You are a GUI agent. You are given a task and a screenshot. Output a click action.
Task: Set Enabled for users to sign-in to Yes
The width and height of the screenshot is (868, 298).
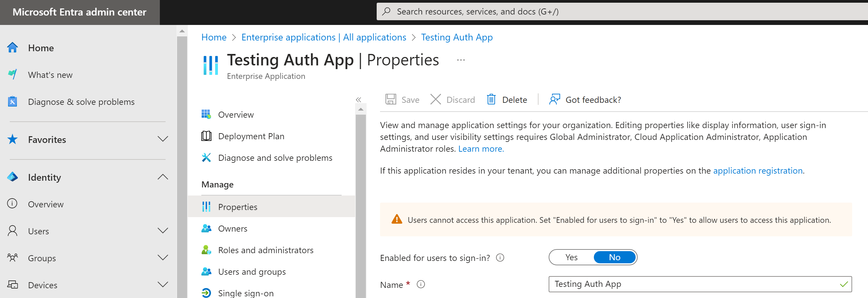click(572, 257)
